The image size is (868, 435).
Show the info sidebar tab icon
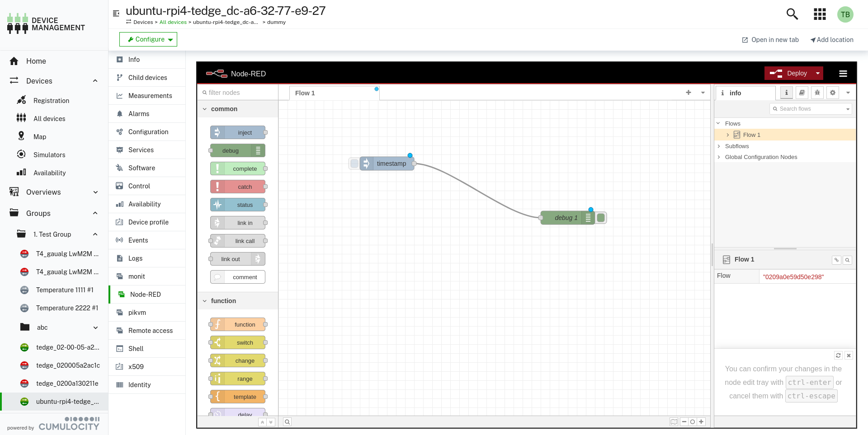pos(786,93)
